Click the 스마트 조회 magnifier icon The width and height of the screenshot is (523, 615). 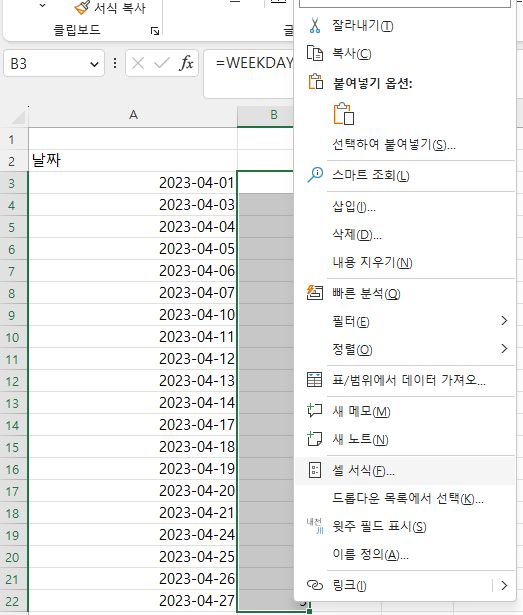click(x=315, y=175)
